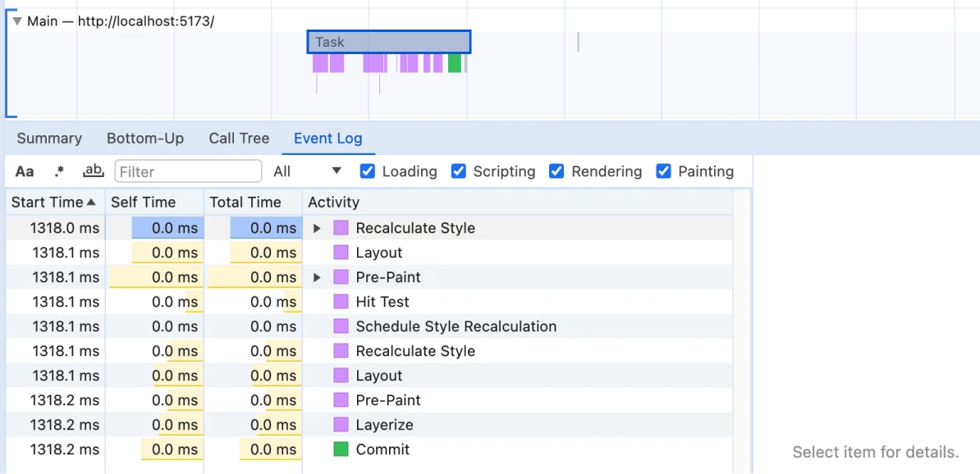Viewport: 980px width, 474px height.
Task: Click the purple Layerize event icon
Action: pos(341,425)
